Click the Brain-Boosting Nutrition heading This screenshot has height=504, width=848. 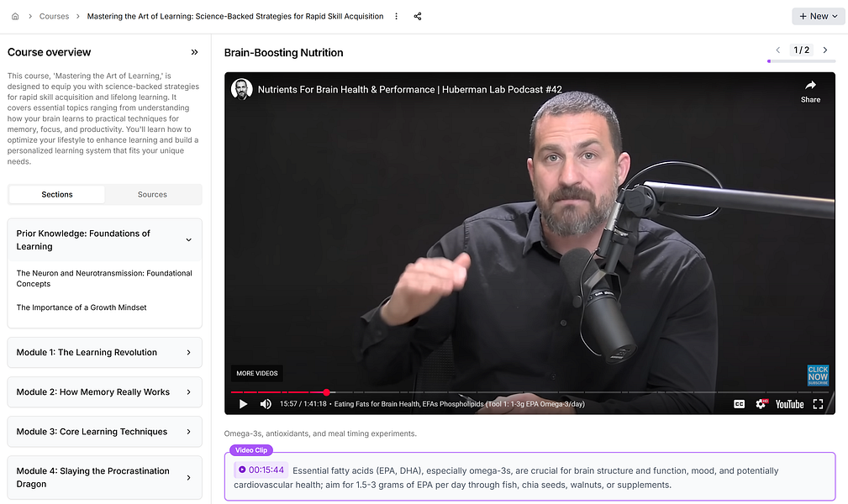click(283, 52)
